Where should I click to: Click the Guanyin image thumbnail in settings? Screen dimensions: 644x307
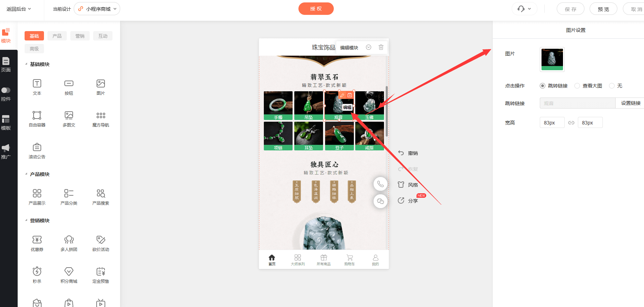coord(552,59)
